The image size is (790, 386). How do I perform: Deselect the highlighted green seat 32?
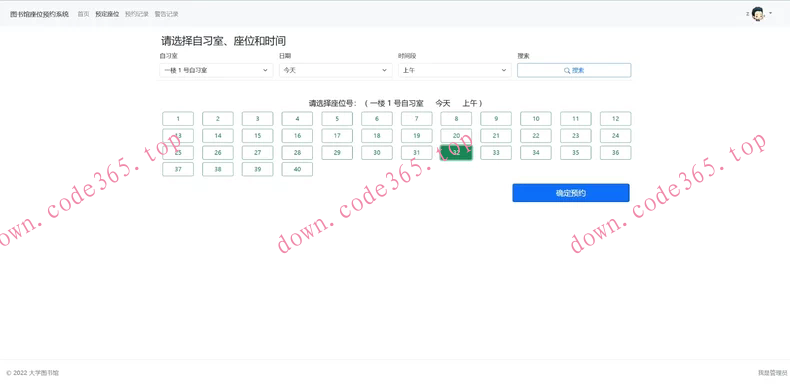[x=456, y=153]
